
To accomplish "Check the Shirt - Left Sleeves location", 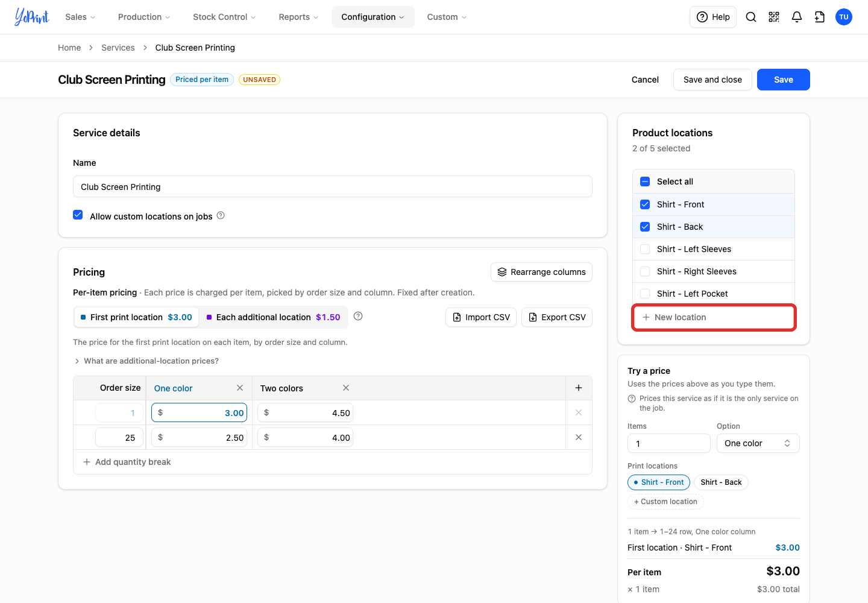I will click(x=645, y=249).
